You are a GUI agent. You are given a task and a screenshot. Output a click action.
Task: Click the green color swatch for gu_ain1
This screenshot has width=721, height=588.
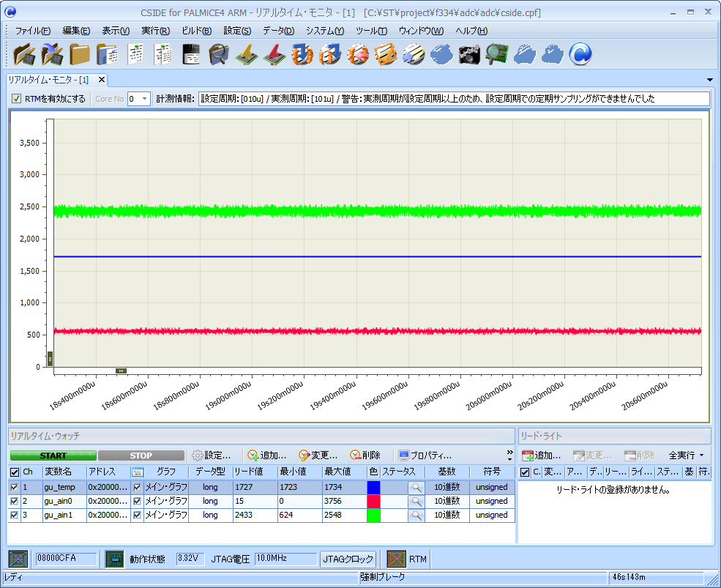tap(373, 516)
